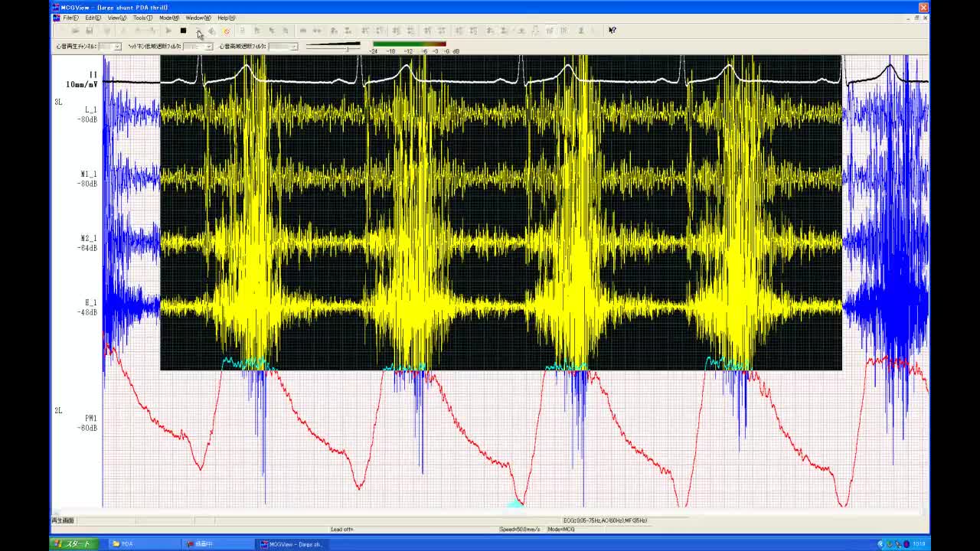980x551 pixels.
Task: Open the Help menu
Action: [227, 18]
